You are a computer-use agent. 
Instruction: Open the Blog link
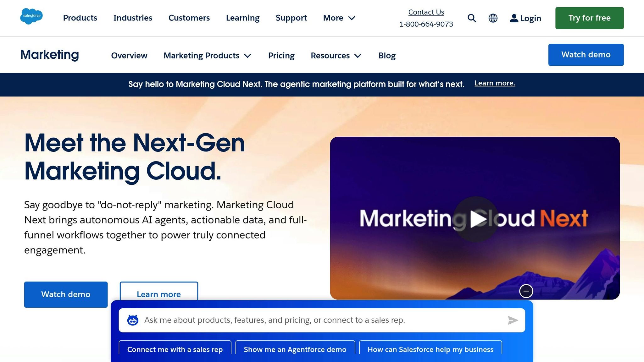tap(387, 56)
